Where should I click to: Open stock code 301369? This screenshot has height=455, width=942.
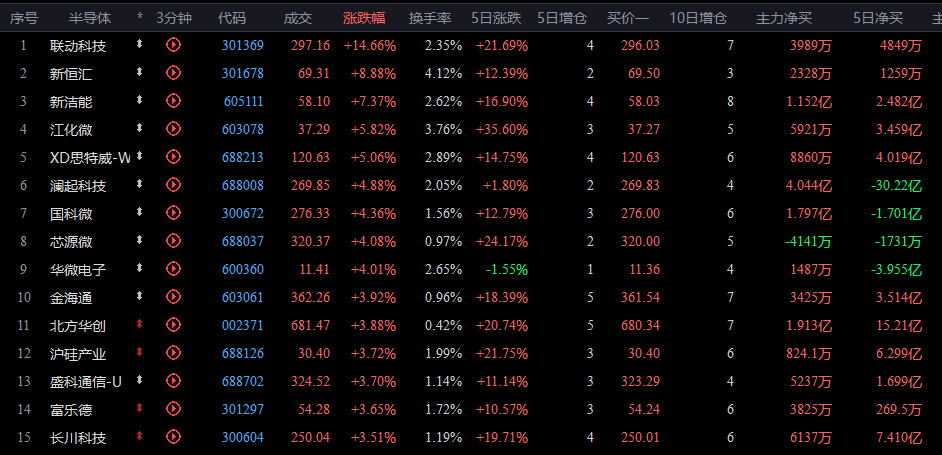tap(243, 45)
